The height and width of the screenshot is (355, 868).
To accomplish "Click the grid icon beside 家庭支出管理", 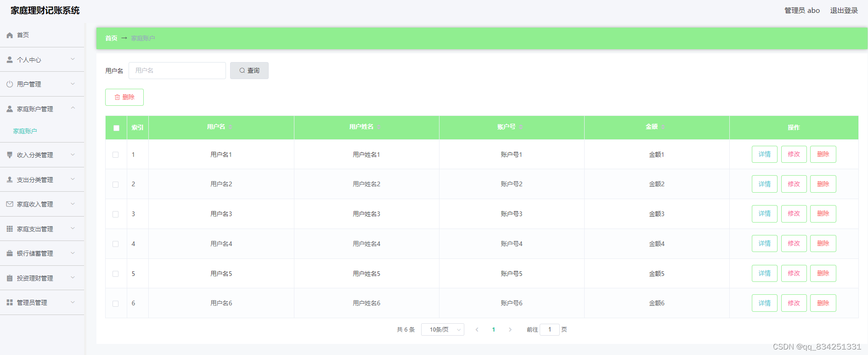I will [x=10, y=229].
